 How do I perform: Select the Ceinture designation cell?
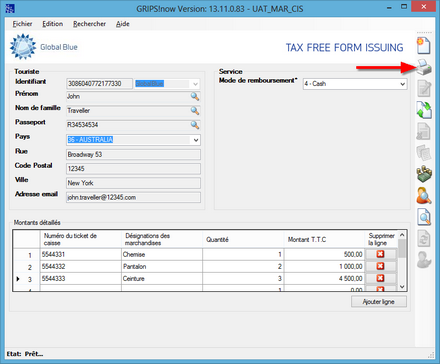(x=162, y=279)
